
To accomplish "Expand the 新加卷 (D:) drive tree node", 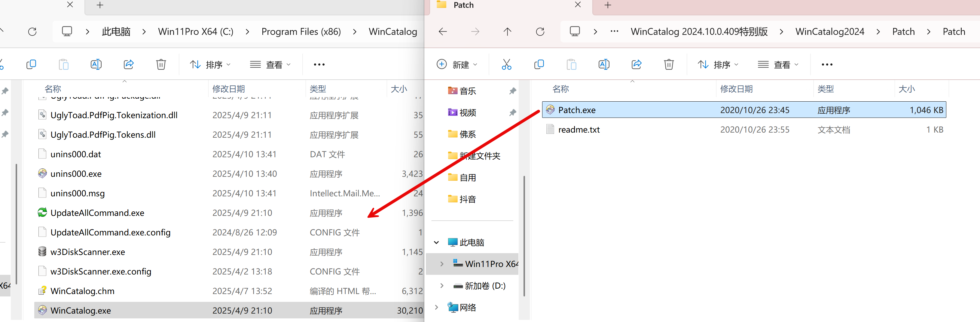I will coord(441,285).
